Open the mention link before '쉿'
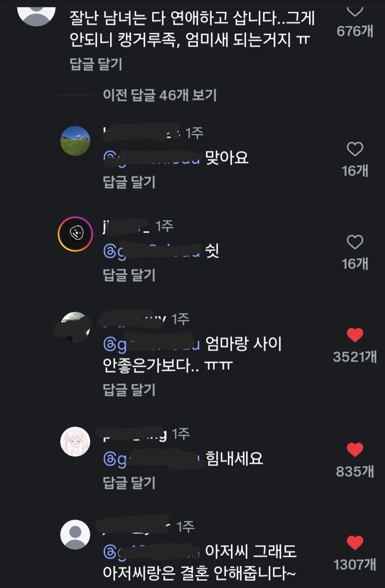This screenshot has width=385, height=588. point(152,251)
